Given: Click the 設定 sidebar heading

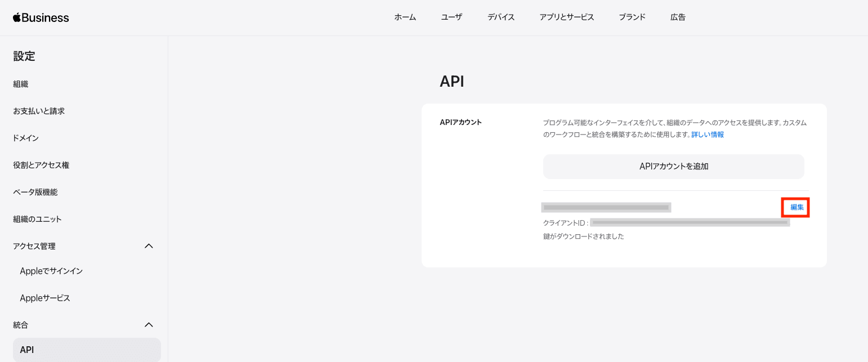Looking at the screenshot, I should coord(24,56).
